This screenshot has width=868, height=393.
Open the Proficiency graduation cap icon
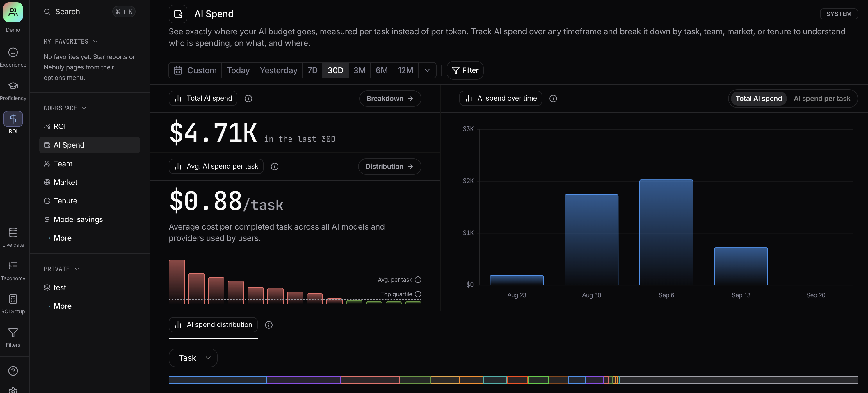tap(13, 85)
